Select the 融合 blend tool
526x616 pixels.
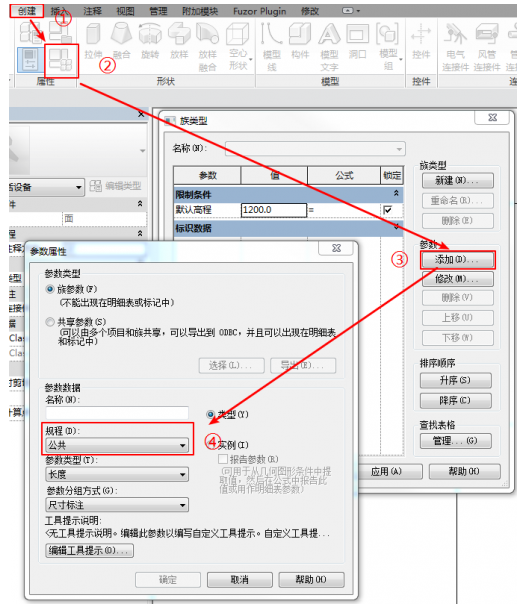(121, 41)
